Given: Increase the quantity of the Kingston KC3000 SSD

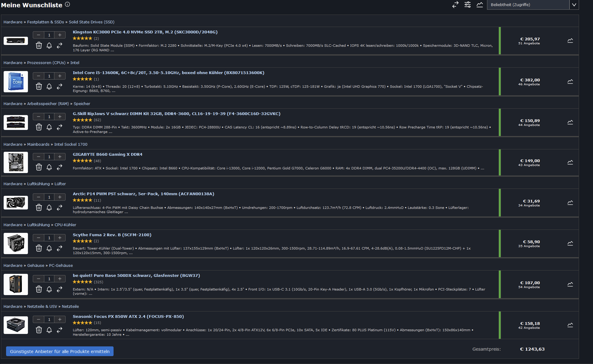Looking at the screenshot, I should click(x=60, y=35).
